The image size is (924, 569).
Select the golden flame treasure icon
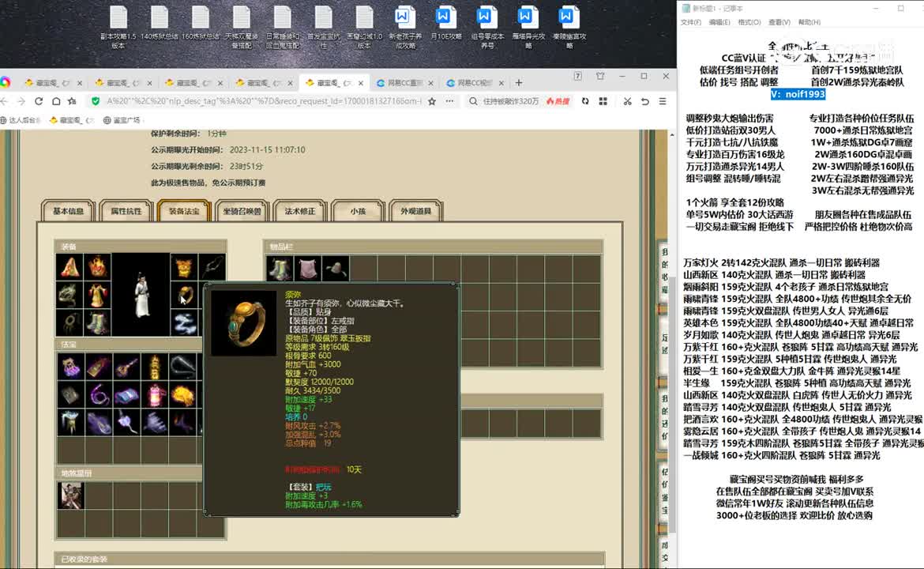tap(182, 394)
